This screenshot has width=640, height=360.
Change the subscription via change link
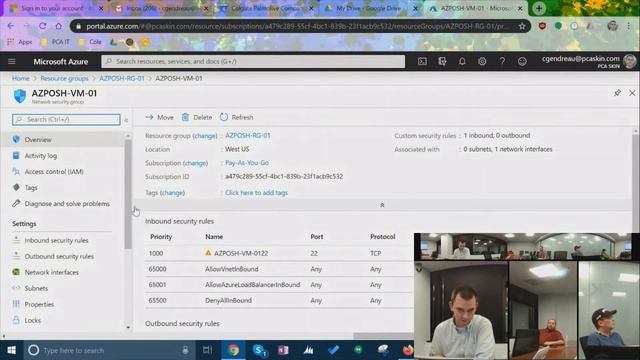(x=196, y=163)
